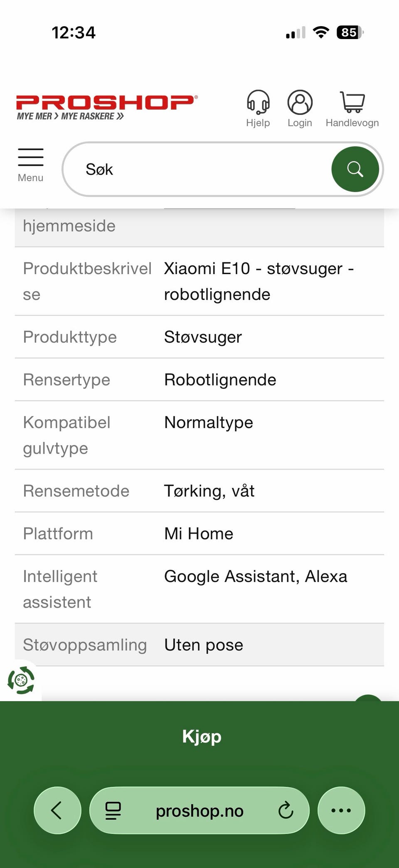Open the hamburger Menu
Screen dimensions: 399x868
pos(31,165)
